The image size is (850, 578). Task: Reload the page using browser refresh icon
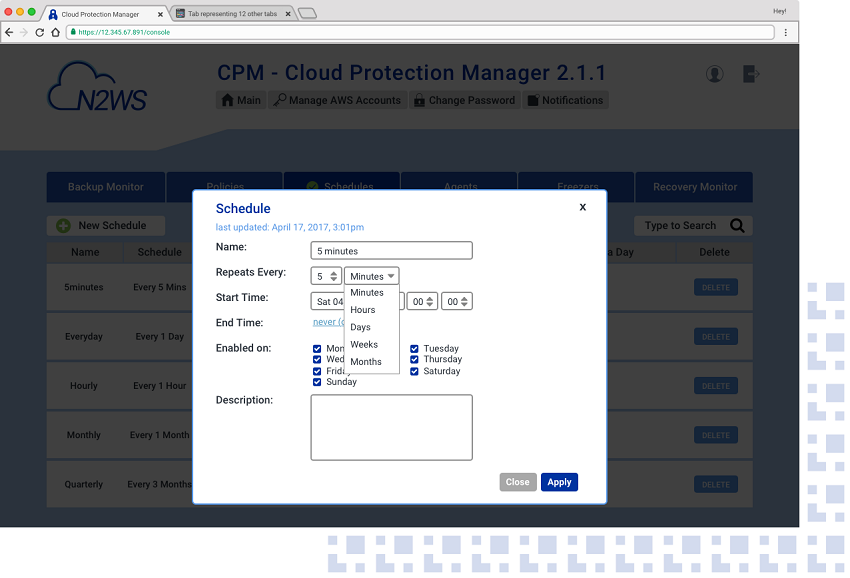pyautogui.click(x=40, y=32)
